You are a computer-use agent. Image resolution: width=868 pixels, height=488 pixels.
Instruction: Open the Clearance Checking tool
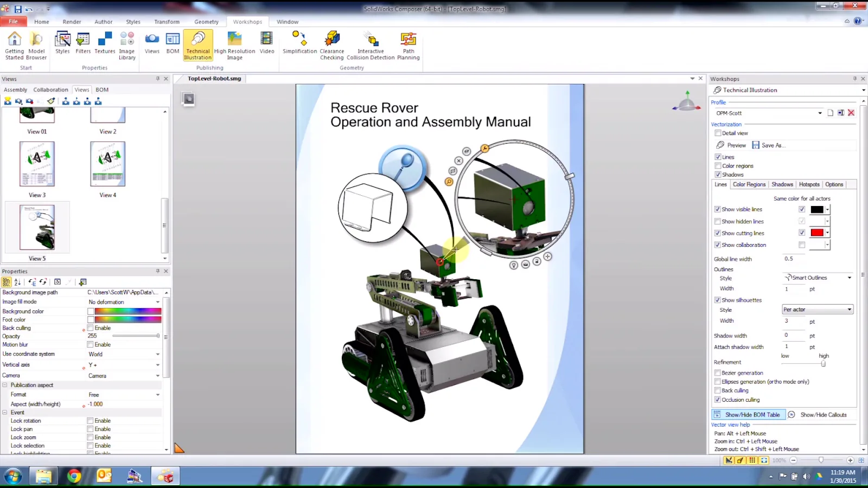point(332,46)
